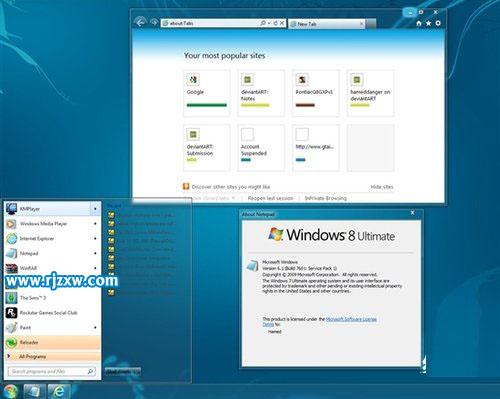Expand WinRAR jump list arrow
Screen dimensions: 500x399
95,268
